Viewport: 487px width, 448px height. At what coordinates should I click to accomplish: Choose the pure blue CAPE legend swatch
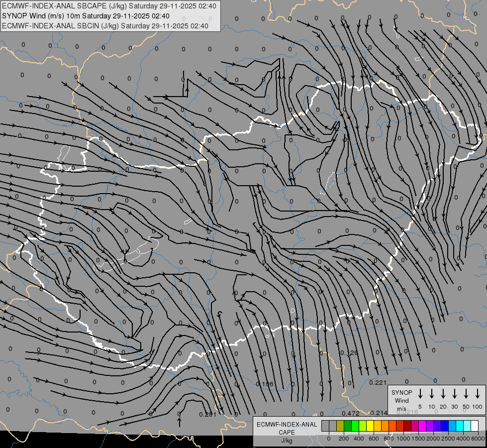[x=444, y=426]
